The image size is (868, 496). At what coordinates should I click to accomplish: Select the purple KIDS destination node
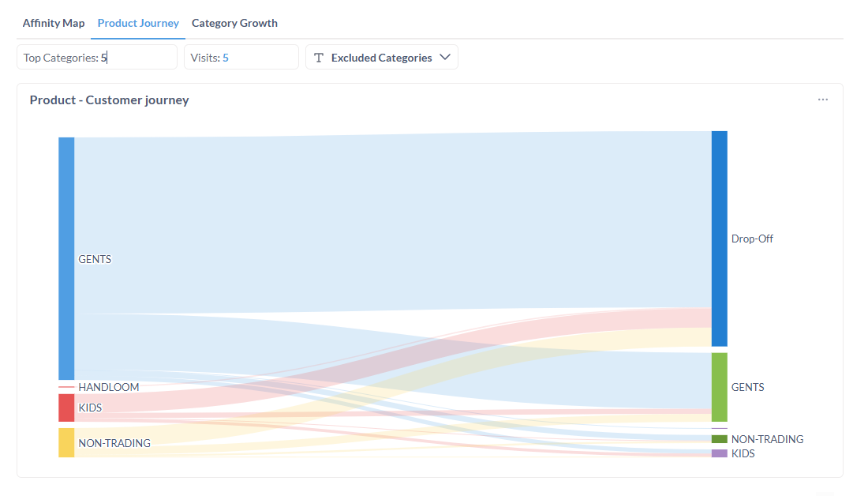click(719, 453)
